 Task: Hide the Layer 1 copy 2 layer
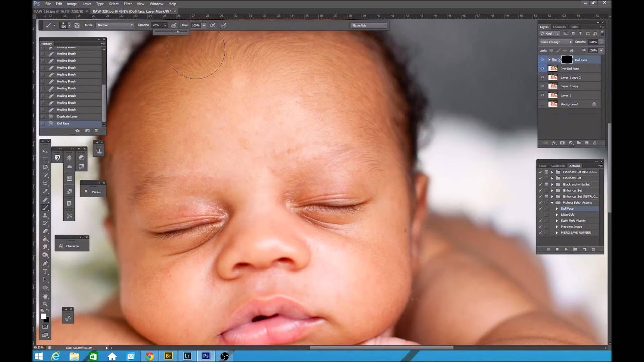tap(542, 77)
